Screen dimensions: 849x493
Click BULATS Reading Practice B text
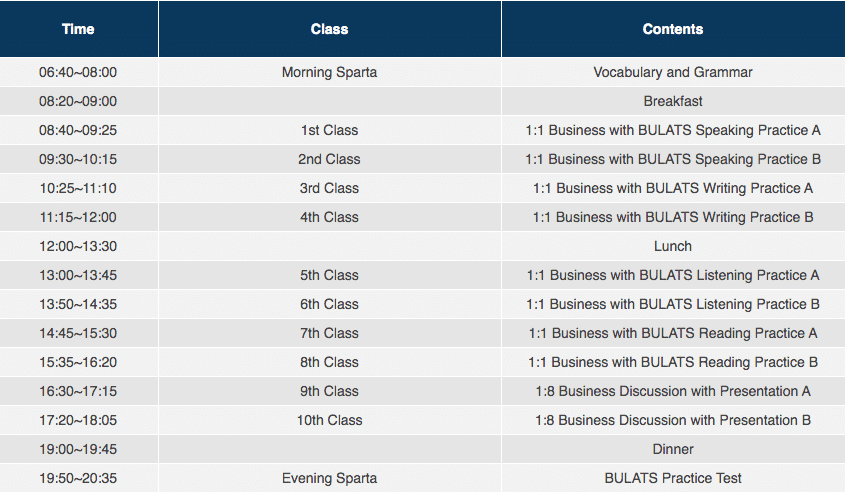click(672, 362)
